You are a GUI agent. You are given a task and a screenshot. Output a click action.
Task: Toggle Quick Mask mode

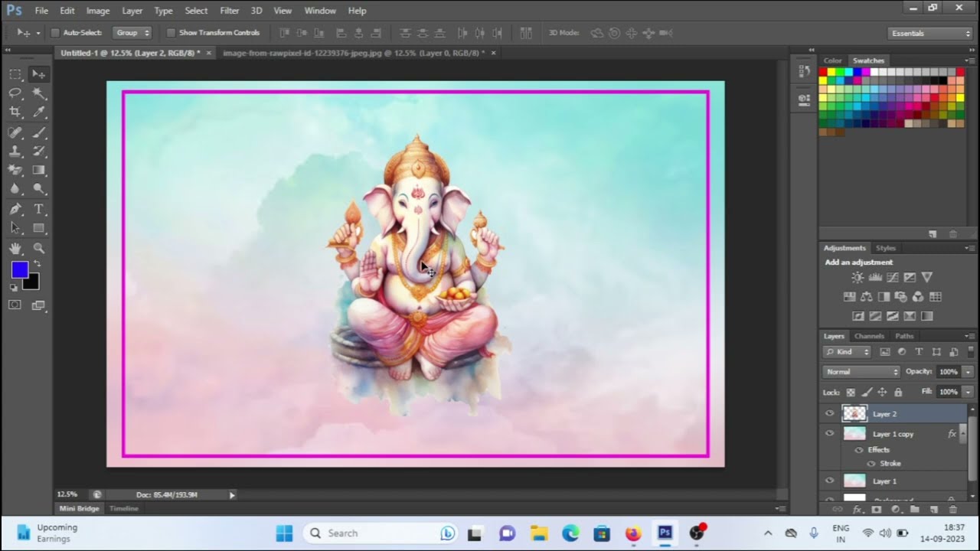(15, 305)
